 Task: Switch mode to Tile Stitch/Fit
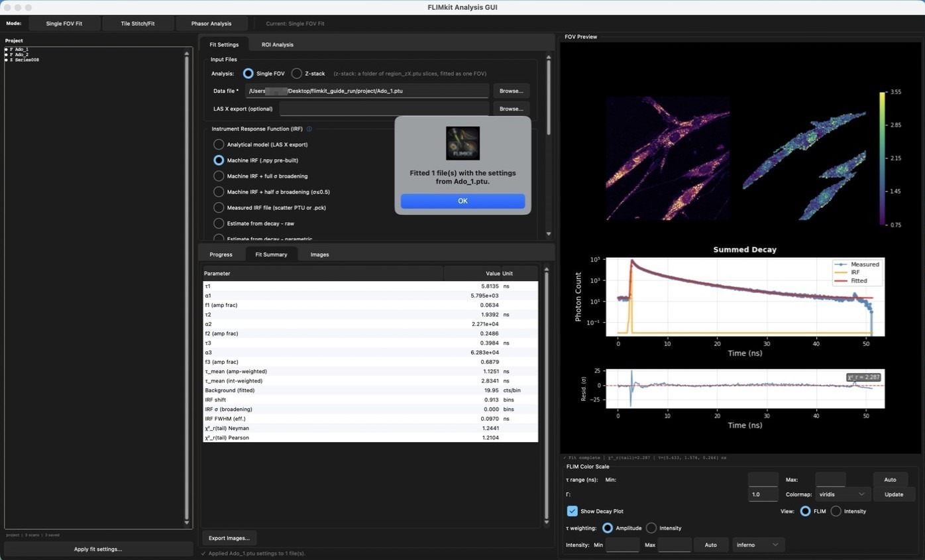pos(138,24)
